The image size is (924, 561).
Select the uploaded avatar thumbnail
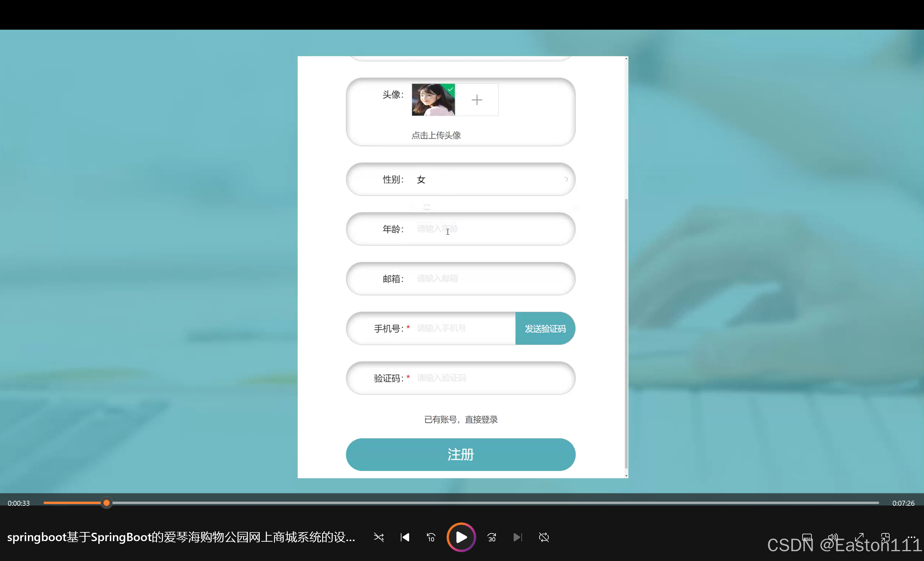433,100
